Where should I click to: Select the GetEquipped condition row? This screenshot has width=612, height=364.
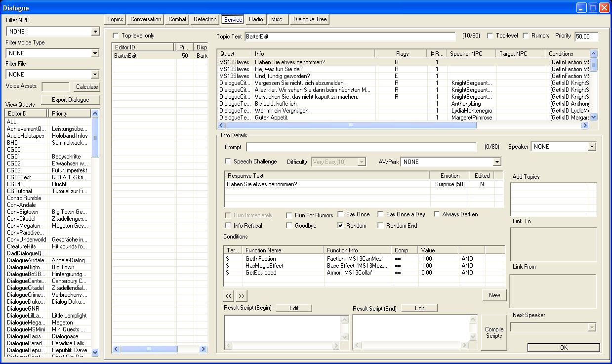364,273
